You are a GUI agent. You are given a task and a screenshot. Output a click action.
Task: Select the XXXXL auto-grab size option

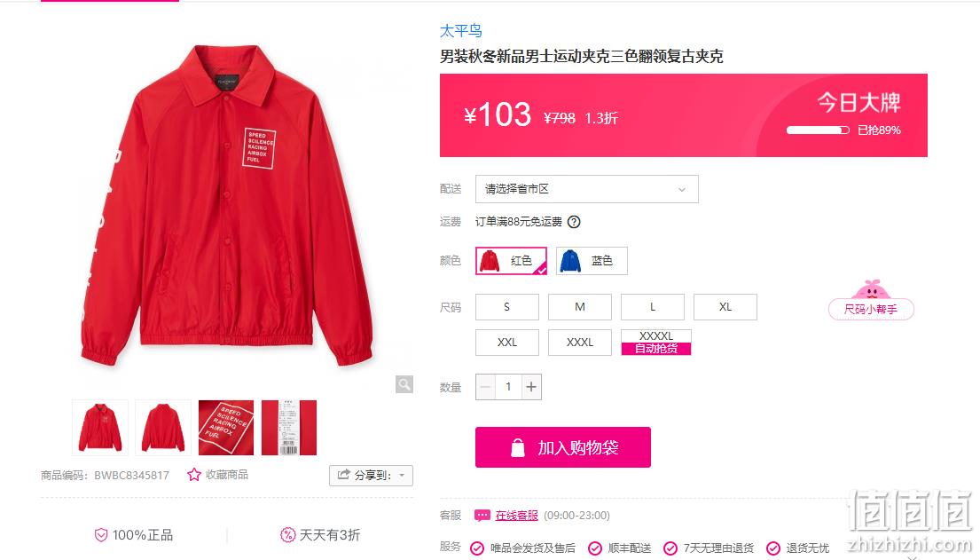[656, 343]
